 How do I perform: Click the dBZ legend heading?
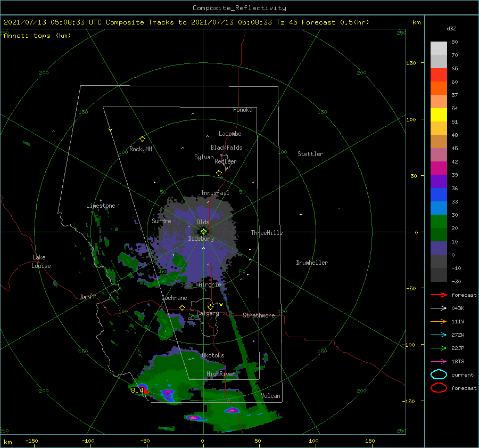(x=451, y=28)
